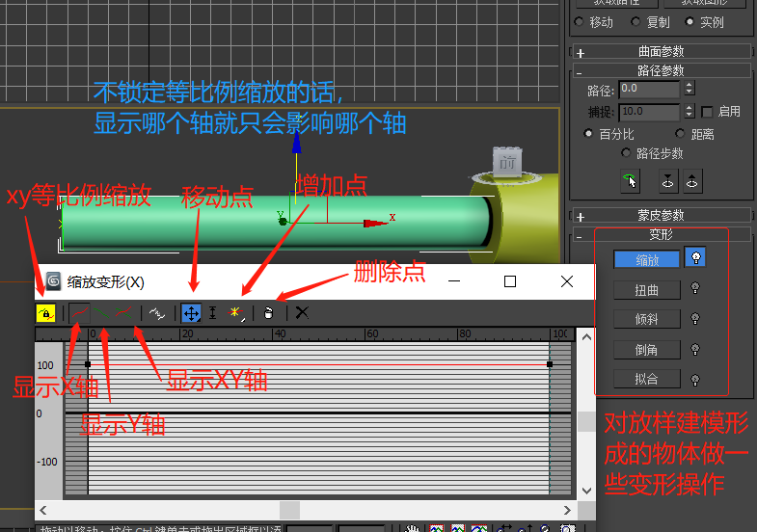This screenshot has height=532, width=757.
Task: Click the horizontal scrollbar right arrow
Action: pyautogui.click(x=567, y=510)
